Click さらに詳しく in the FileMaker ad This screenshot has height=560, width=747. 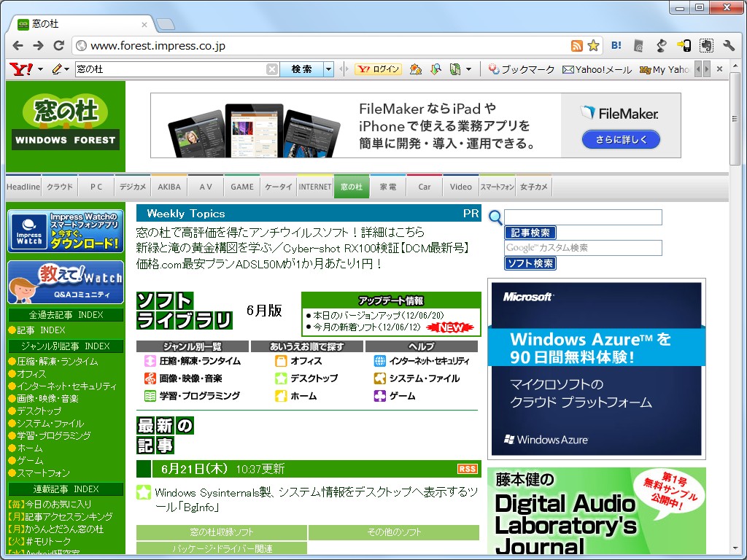tap(620, 139)
